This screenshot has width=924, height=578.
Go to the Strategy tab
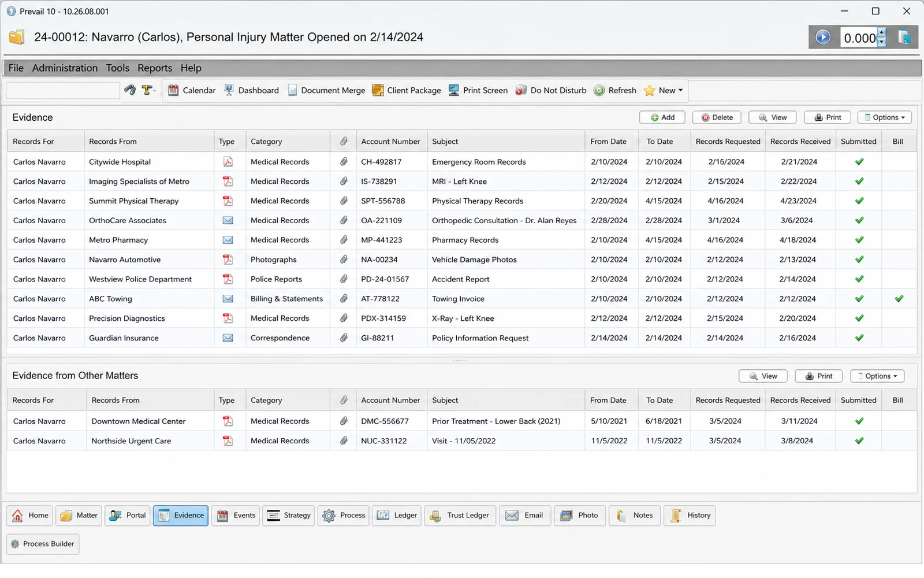(x=289, y=516)
